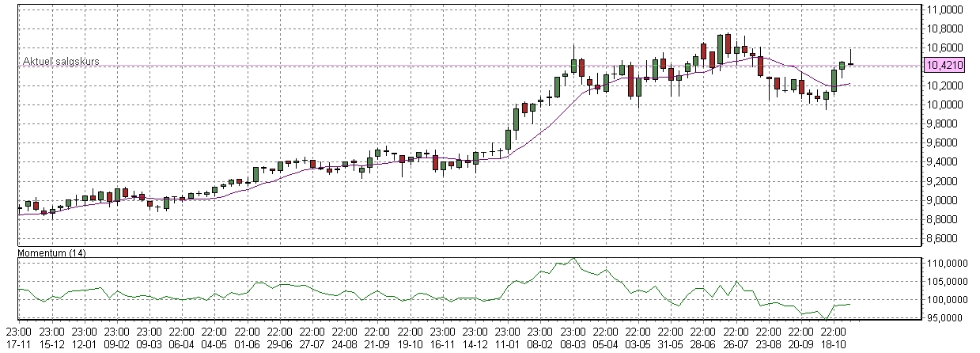Viewport: 980px width, 353px height.
Task: Select the 'Momentum (14)' indicator title
Action: [x=52, y=252]
